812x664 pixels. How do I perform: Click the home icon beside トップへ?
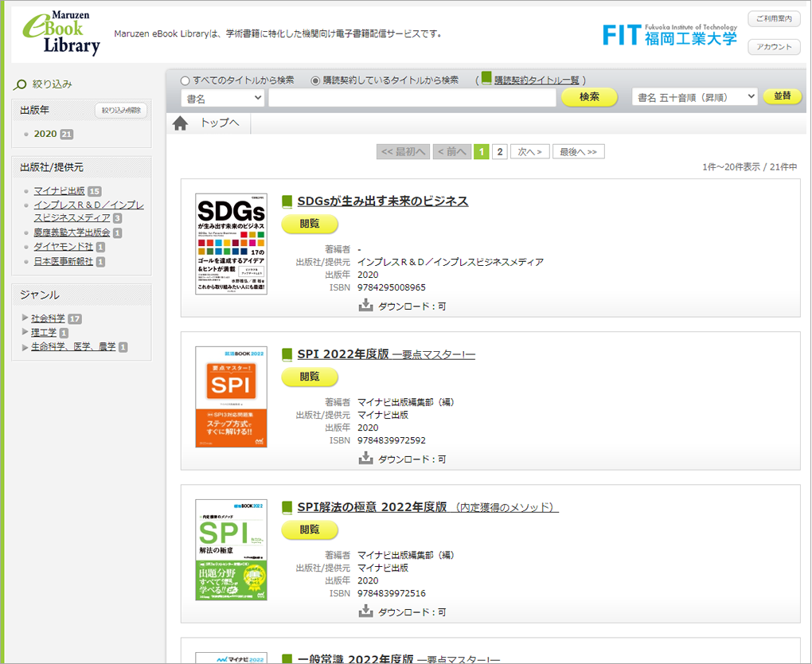(180, 123)
